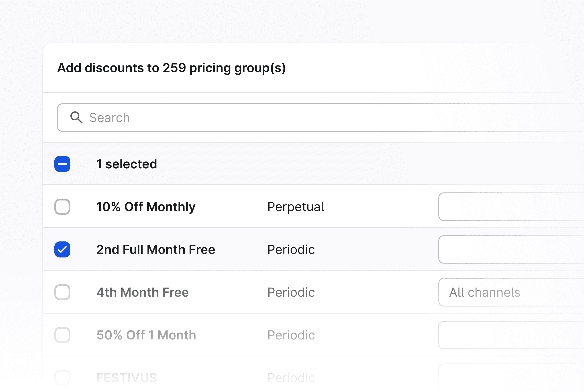
Task: Click the FESTIVUS discount name
Action: [127, 378]
